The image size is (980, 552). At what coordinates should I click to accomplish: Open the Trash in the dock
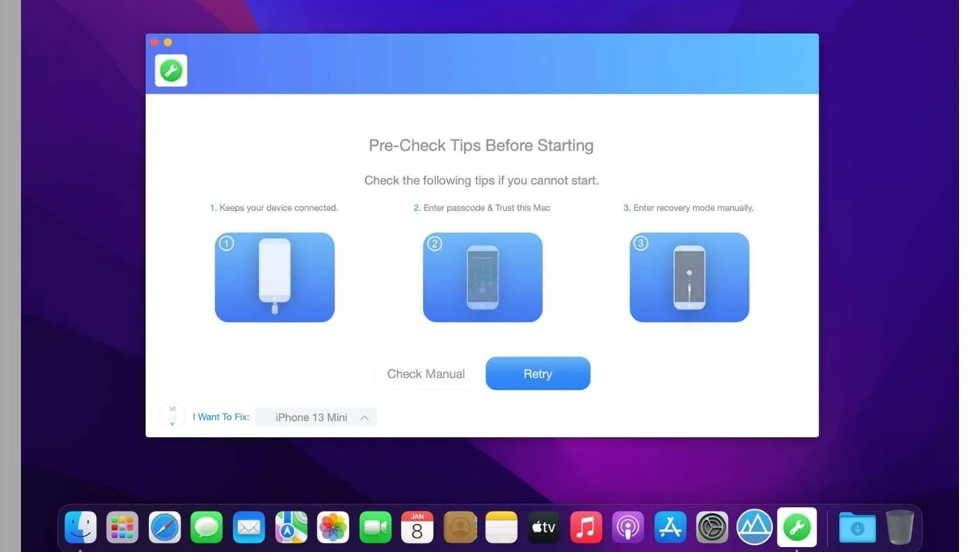pos(899,527)
